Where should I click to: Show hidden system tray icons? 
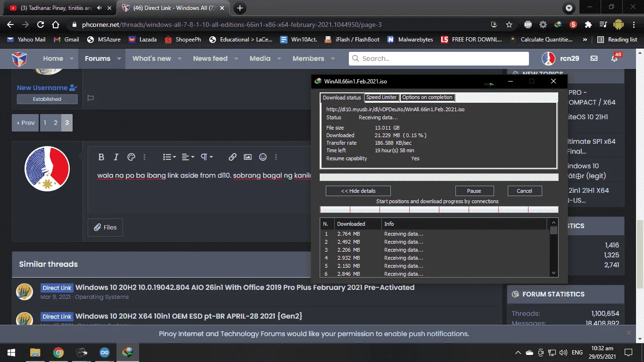pos(518,353)
